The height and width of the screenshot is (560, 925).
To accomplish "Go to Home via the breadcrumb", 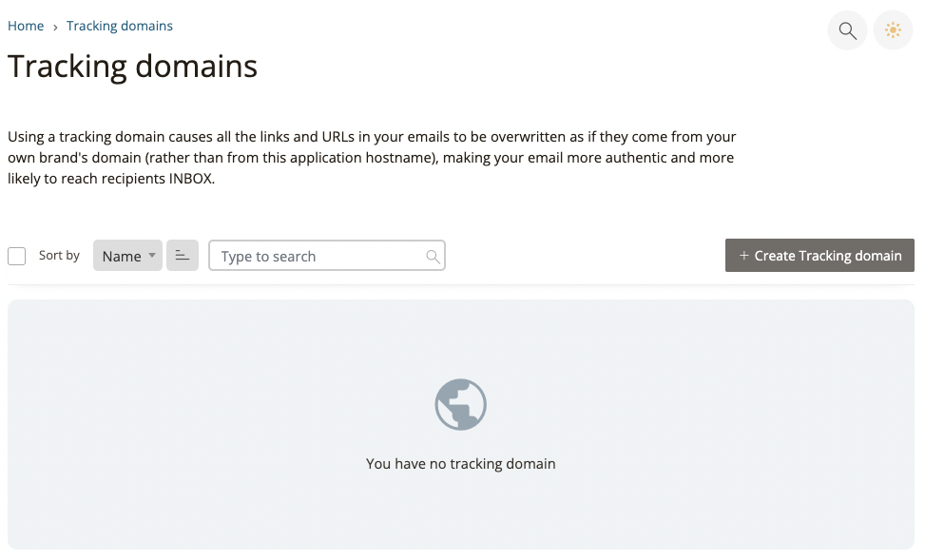I will [26, 26].
